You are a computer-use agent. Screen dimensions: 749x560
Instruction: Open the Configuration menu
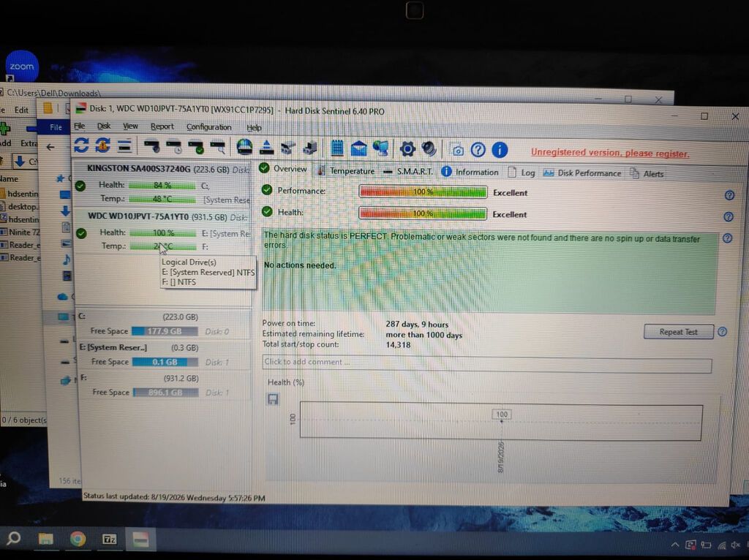[x=208, y=127]
